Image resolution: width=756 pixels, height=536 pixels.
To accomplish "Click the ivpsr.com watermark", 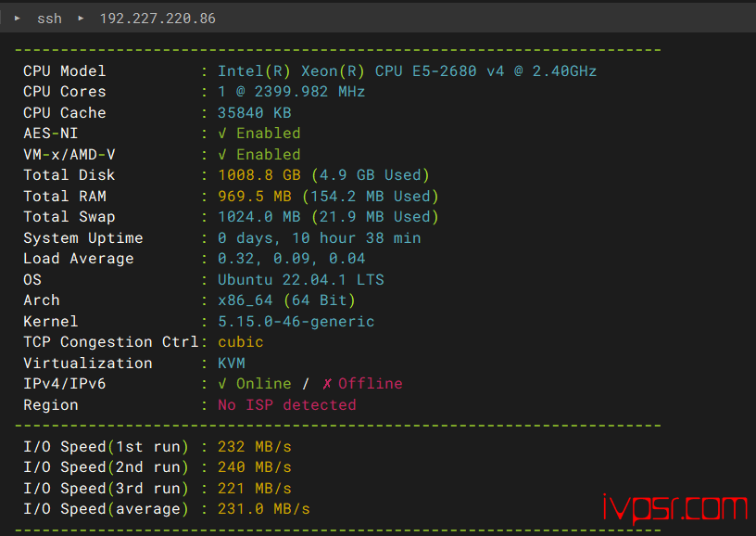I will [x=675, y=508].
